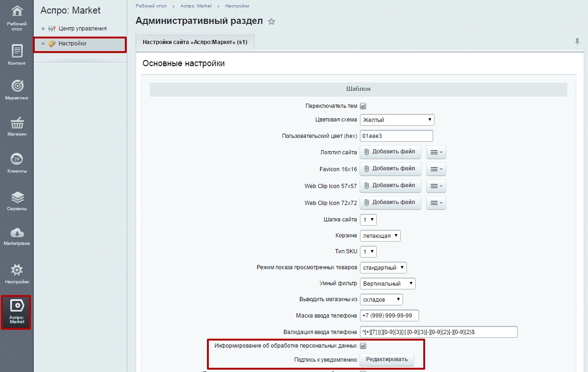Open menu button next to Web Clip Icon 72x72
The width and height of the screenshot is (588, 372).
436,203
